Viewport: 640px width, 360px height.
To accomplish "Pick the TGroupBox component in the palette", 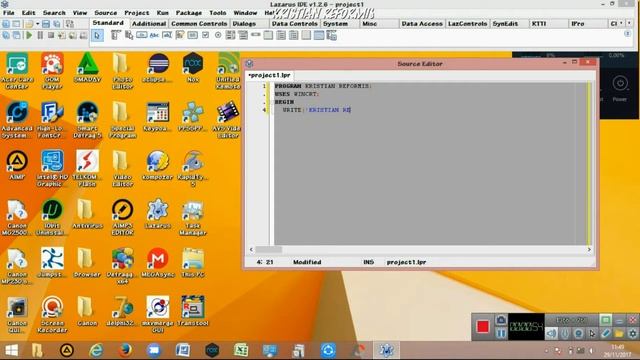I will point(268,36).
